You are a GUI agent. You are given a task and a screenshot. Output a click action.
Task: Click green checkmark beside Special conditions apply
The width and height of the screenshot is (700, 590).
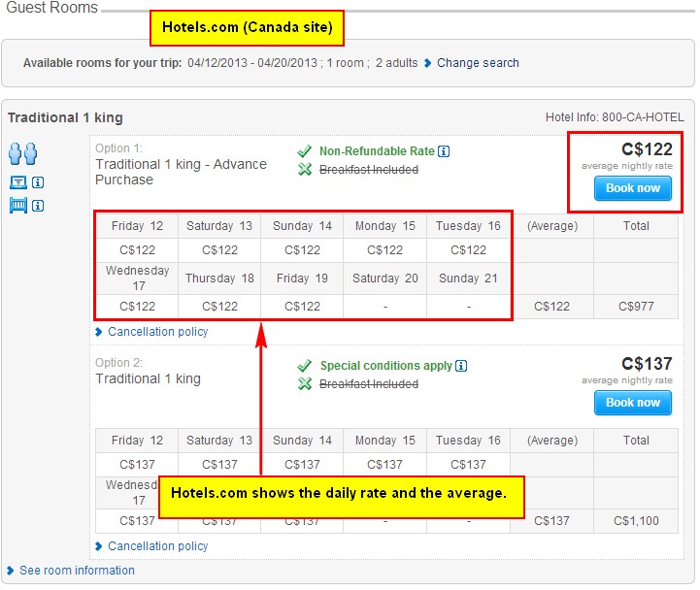point(305,366)
